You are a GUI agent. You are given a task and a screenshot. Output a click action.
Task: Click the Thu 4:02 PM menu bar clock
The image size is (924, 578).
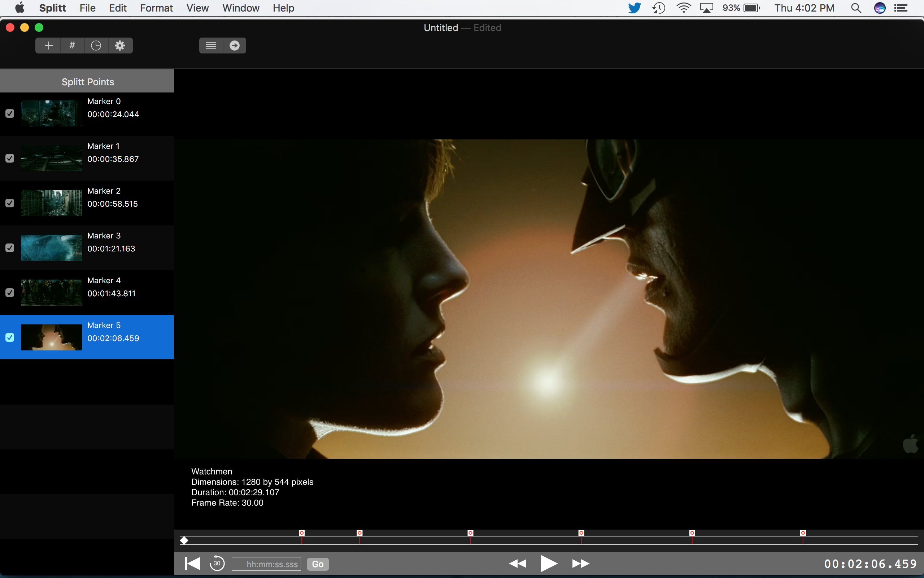[x=804, y=8]
